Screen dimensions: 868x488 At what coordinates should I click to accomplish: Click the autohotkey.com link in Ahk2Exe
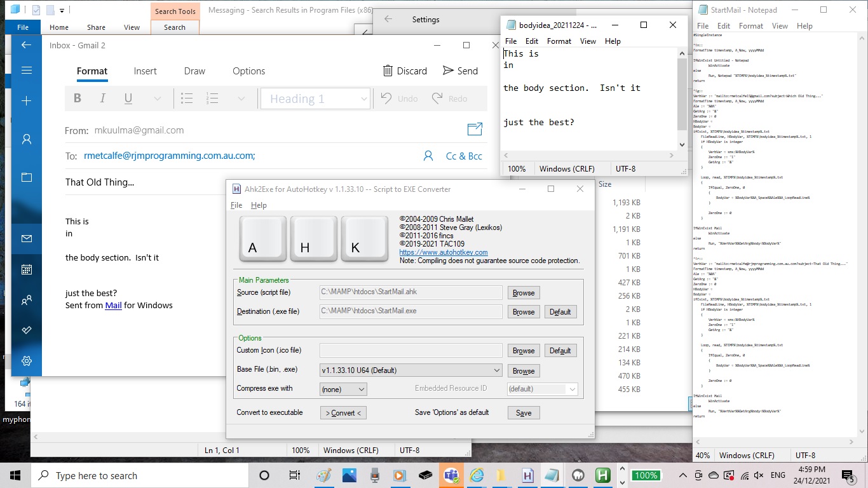click(x=443, y=252)
